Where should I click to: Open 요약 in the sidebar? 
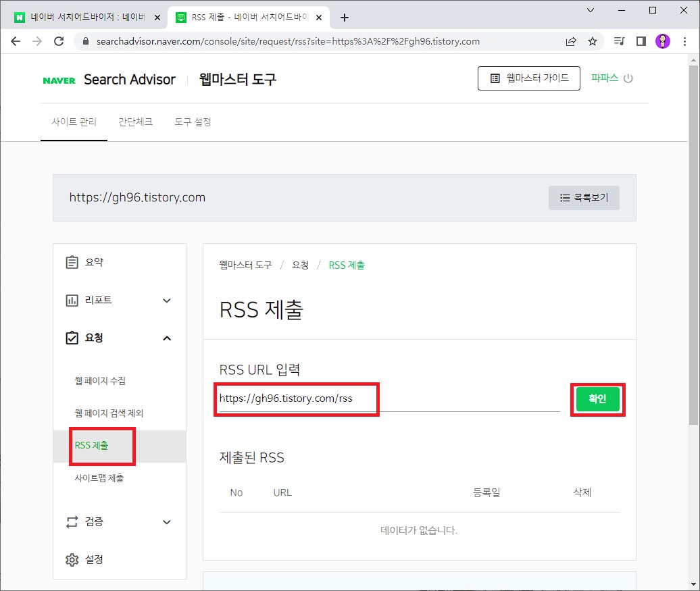94,263
